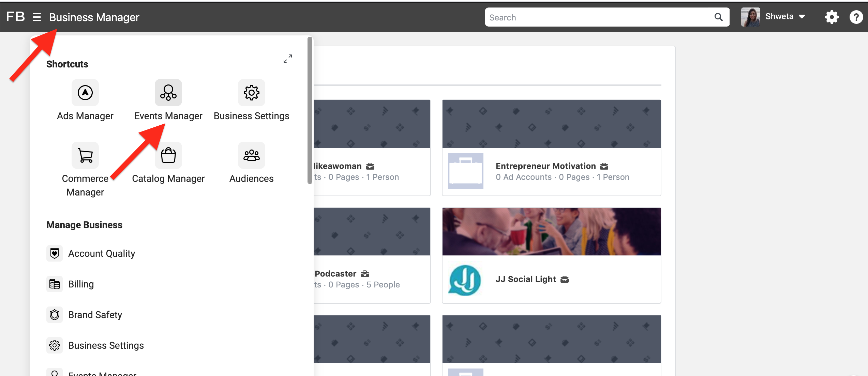Click briefcase icon beside JJ Social Light
The height and width of the screenshot is (376, 868).
[x=565, y=279]
